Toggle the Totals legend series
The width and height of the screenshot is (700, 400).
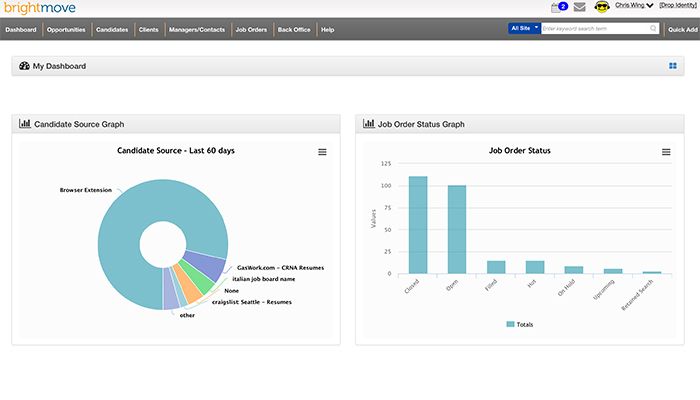tap(523, 324)
